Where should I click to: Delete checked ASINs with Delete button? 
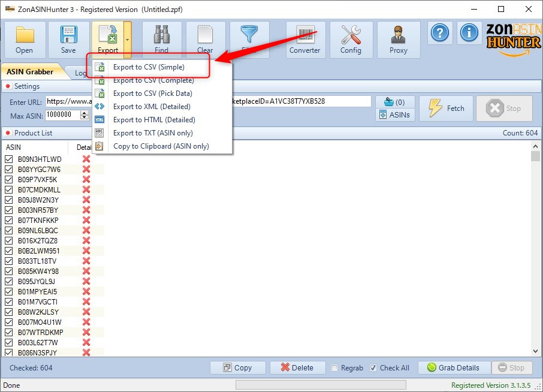[297, 368]
